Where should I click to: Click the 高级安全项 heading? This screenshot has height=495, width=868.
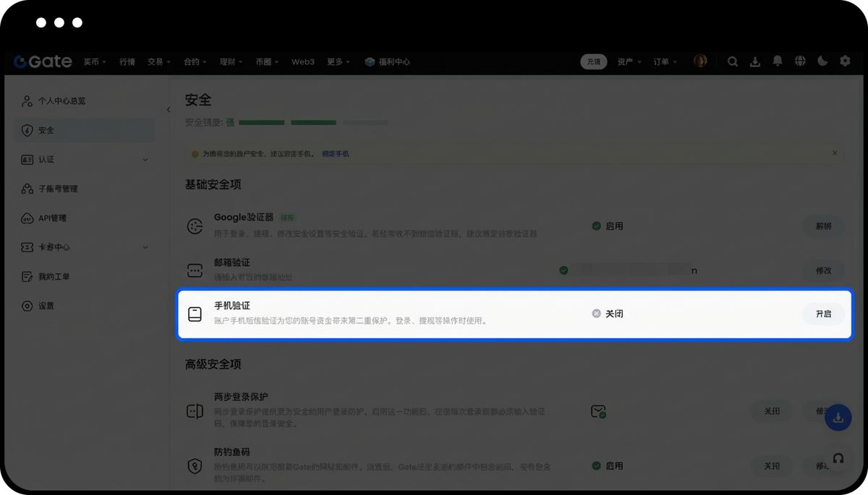(x=213, y=365)
